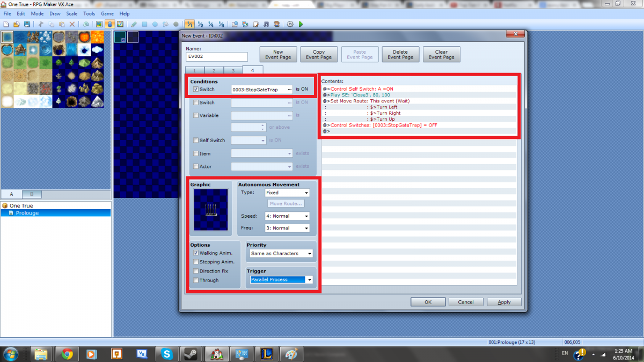Screen dimensions: 644x362
Task: Uncheck the first Switch condition checkbox
Action: (196, 89)
